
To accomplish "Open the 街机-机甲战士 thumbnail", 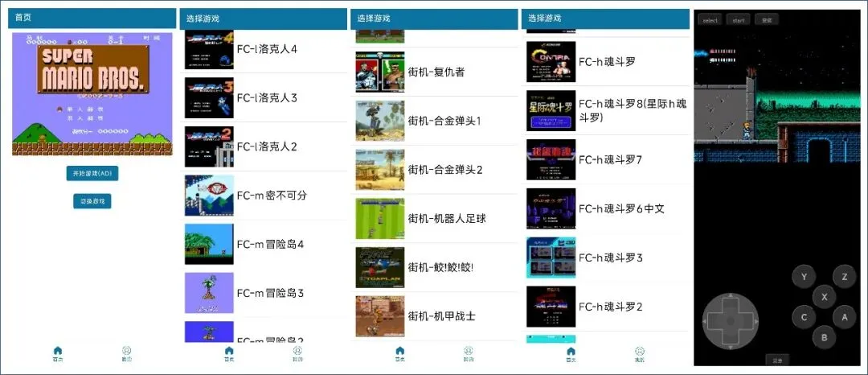I will click(x=379, y=316).
